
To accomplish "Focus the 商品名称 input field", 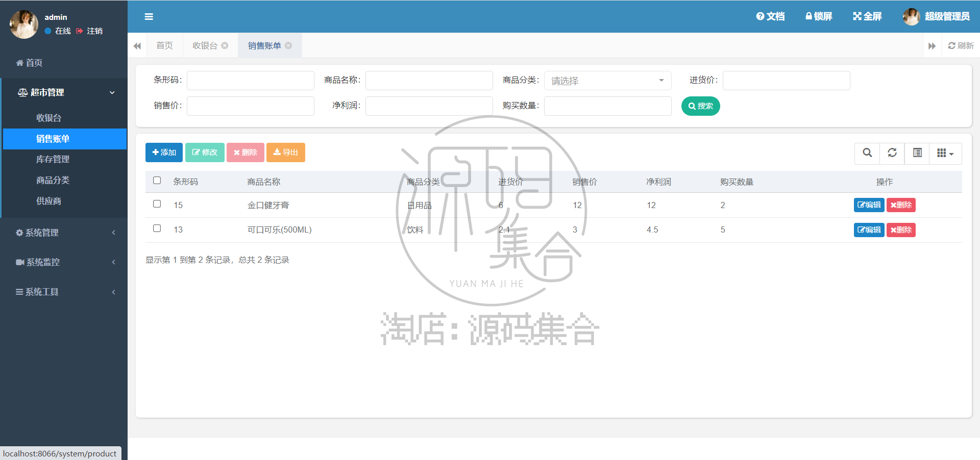I will [429, 81].
